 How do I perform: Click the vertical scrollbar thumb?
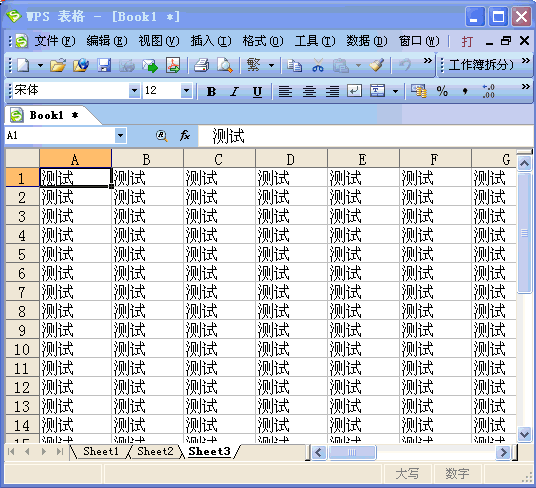(524, 232)
